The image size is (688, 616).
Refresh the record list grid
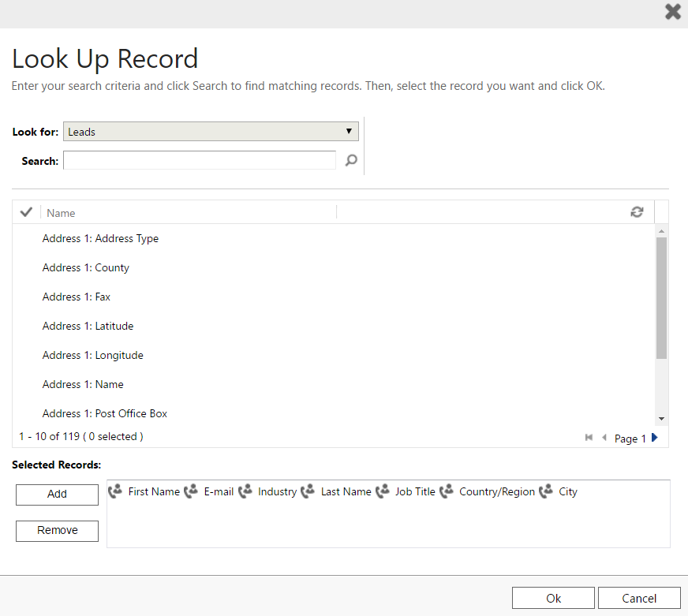pos(637,212)
